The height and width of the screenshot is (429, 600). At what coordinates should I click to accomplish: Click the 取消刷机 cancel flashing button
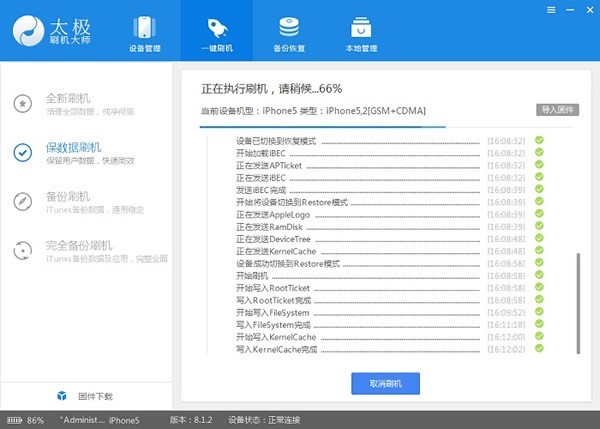coord(385,383)
